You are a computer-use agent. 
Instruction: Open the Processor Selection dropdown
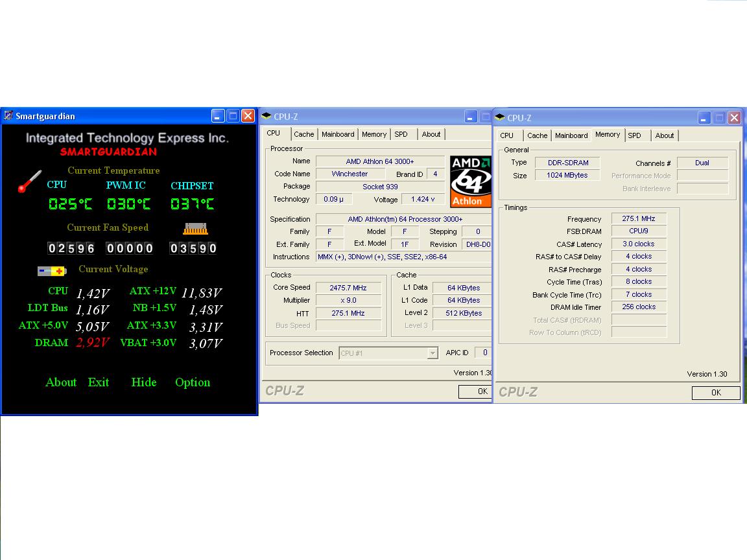pos(433,353)
